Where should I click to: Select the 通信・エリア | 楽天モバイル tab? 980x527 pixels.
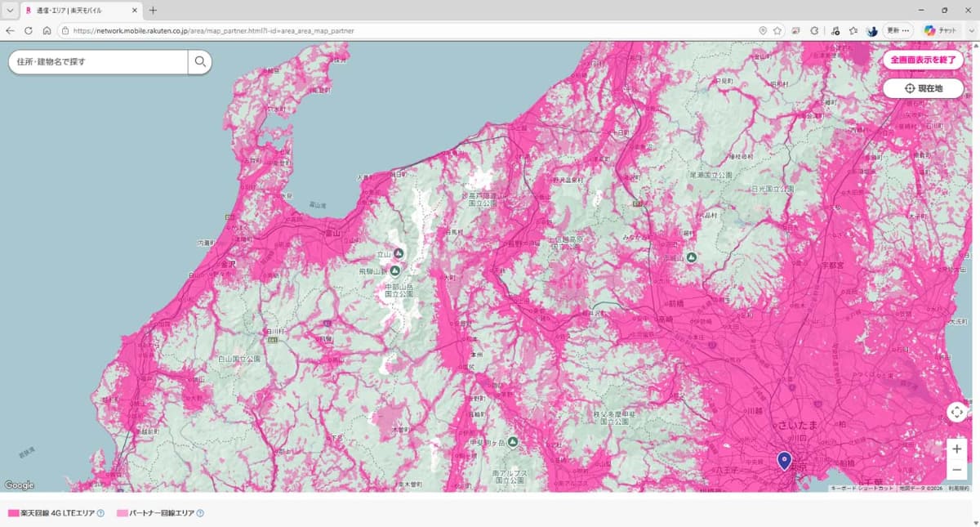(x=80, y=11)
